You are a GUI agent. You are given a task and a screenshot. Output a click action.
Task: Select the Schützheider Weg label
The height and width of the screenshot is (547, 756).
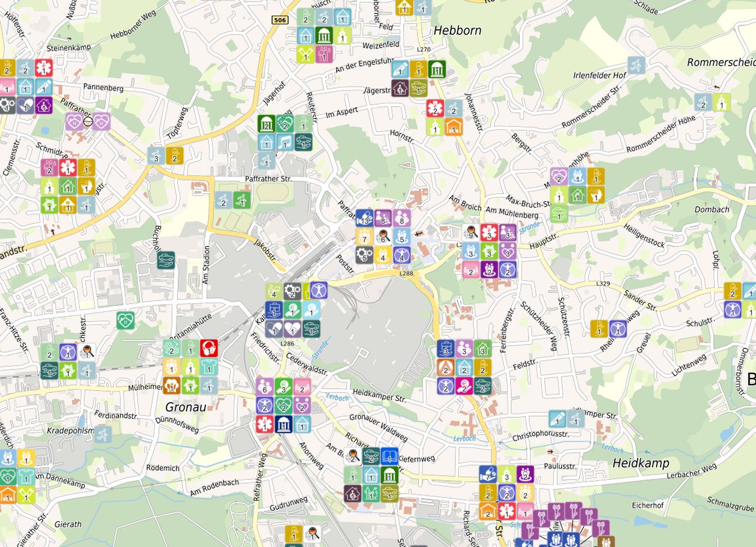(539, 326)
